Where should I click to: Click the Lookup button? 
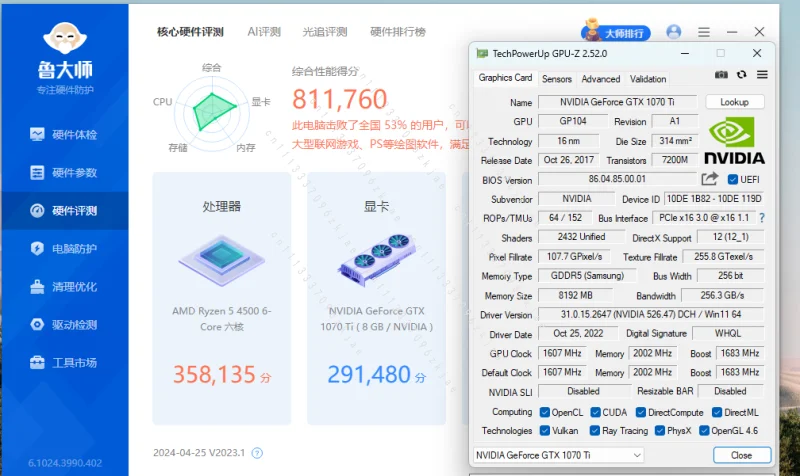[x=735, y=102]
